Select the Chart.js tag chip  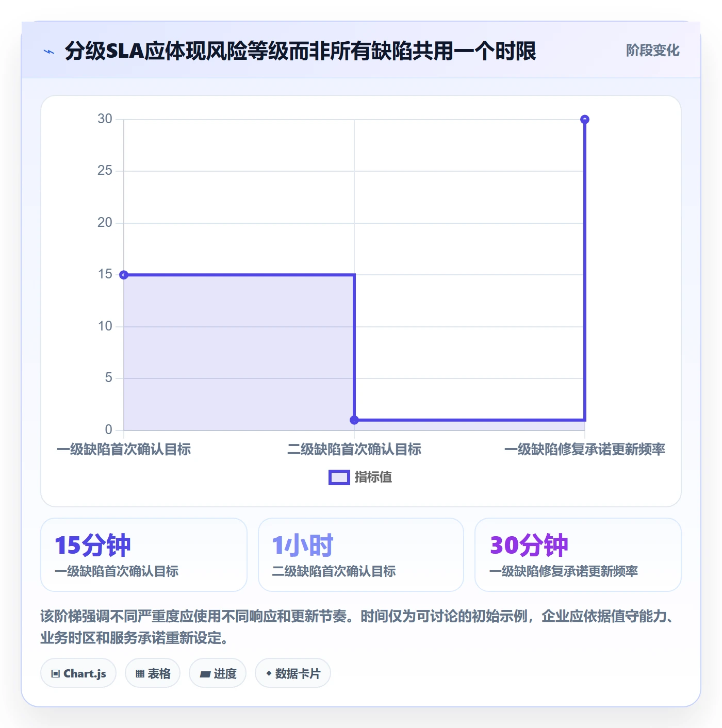pyautogui.click(x=78, y=673)
